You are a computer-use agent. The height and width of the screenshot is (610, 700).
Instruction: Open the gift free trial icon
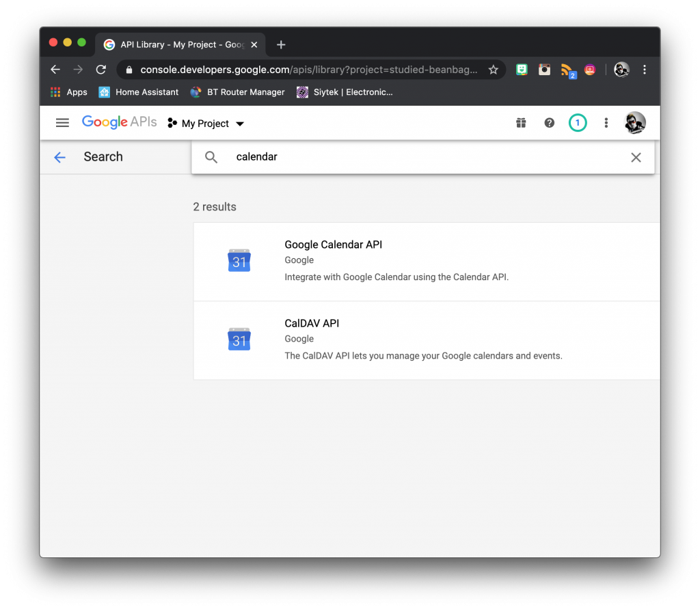521,123
